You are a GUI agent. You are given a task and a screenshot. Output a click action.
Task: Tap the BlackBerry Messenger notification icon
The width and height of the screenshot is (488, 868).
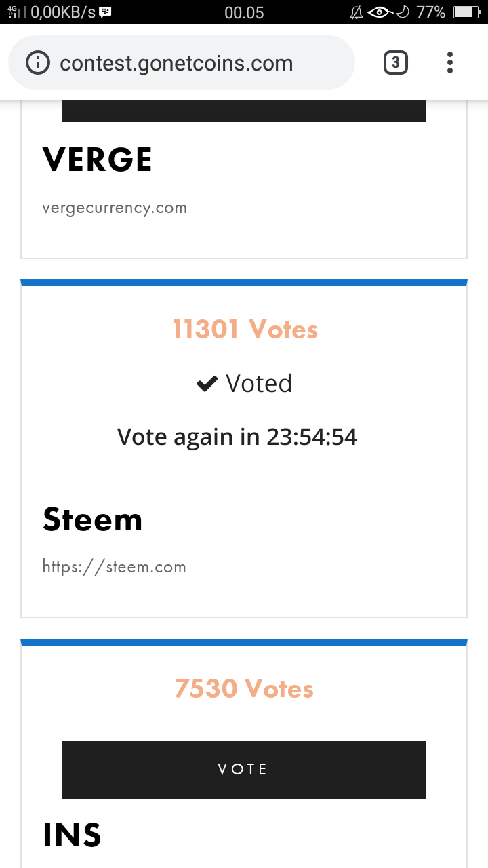[105, 12]
